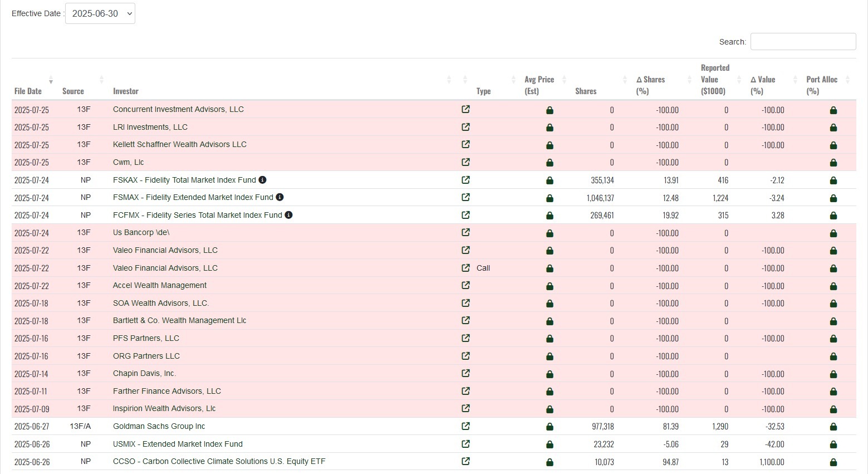The image size is (868, 474).
Task: Select the Call type cell for Valeo
Action: tap(483, 268)
